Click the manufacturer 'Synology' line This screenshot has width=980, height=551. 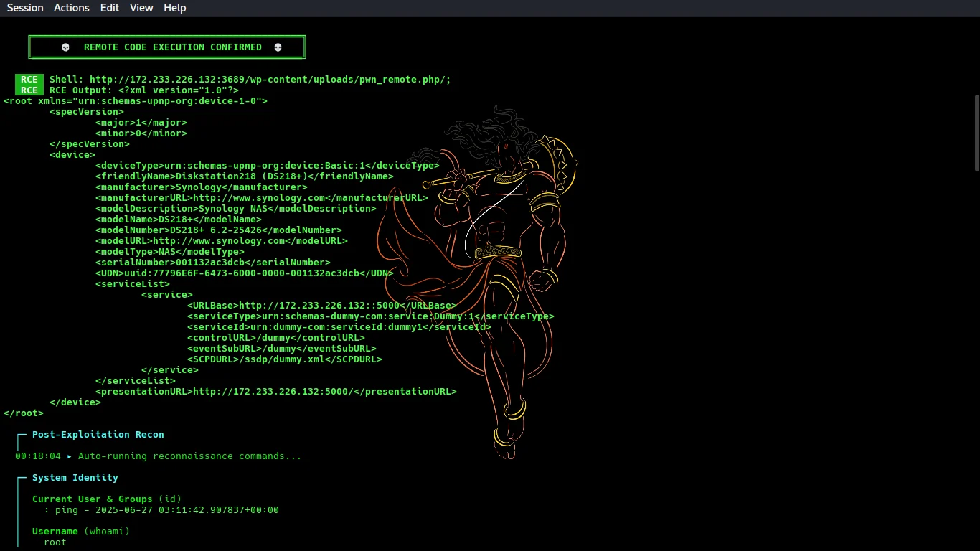coord(202,187)
